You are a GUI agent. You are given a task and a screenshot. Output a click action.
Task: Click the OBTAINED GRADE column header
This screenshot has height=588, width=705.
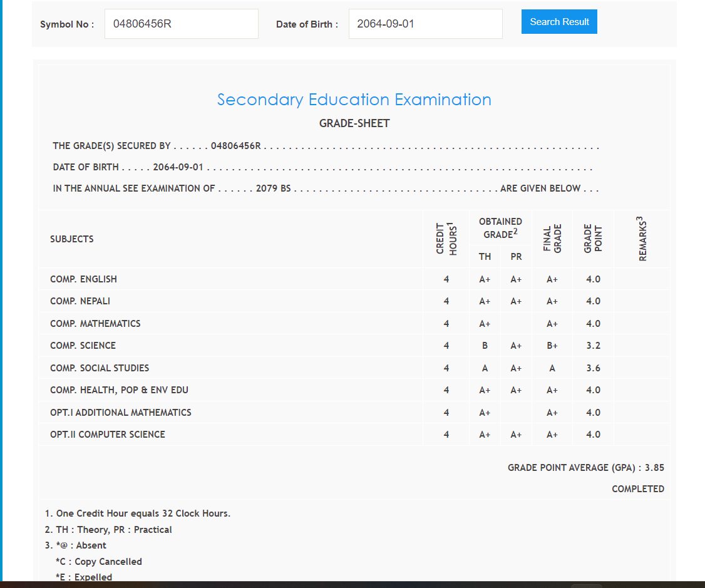pyautogui.click(x=500, y=228)
